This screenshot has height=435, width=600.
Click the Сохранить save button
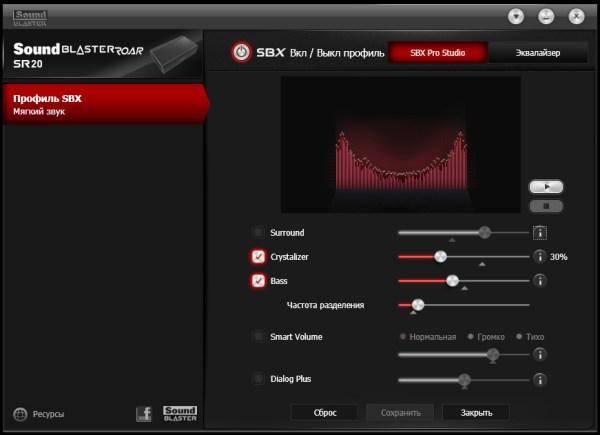click(x=400, y=413)
